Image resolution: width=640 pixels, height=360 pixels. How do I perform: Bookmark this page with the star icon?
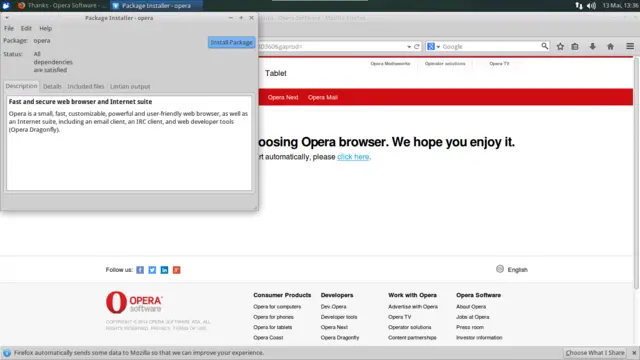[560, 47]
